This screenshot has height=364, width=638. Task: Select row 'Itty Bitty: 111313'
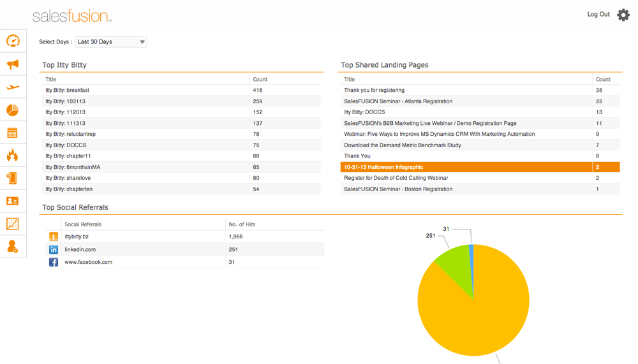[x=181, y=123]
